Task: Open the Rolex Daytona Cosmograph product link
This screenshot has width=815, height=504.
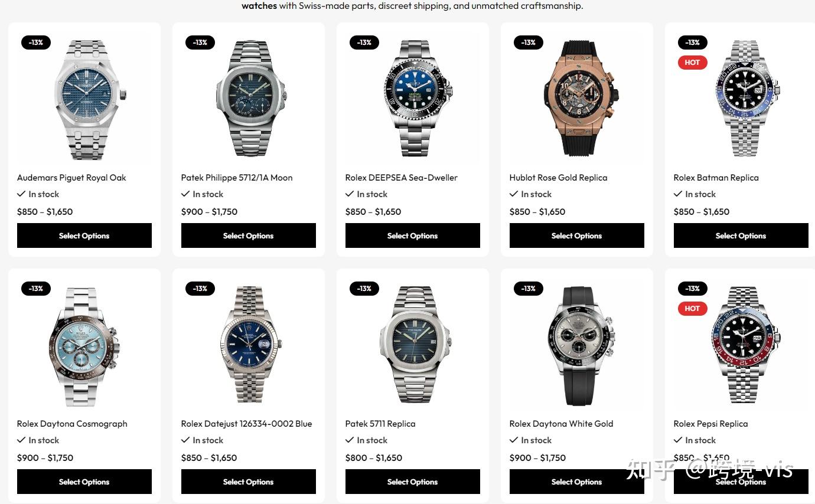Action: coord(72,424)
